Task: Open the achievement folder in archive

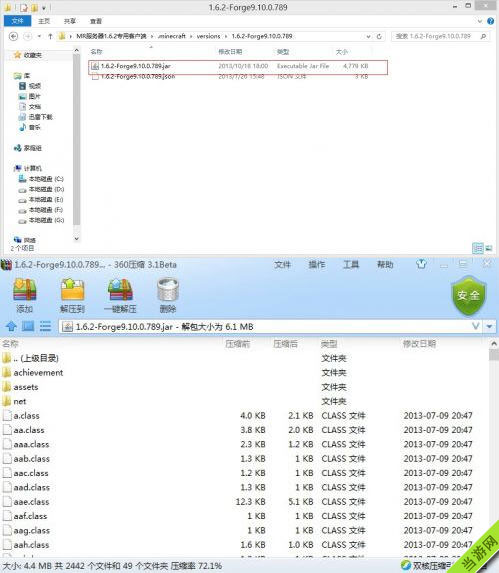Action: point(38,372)
